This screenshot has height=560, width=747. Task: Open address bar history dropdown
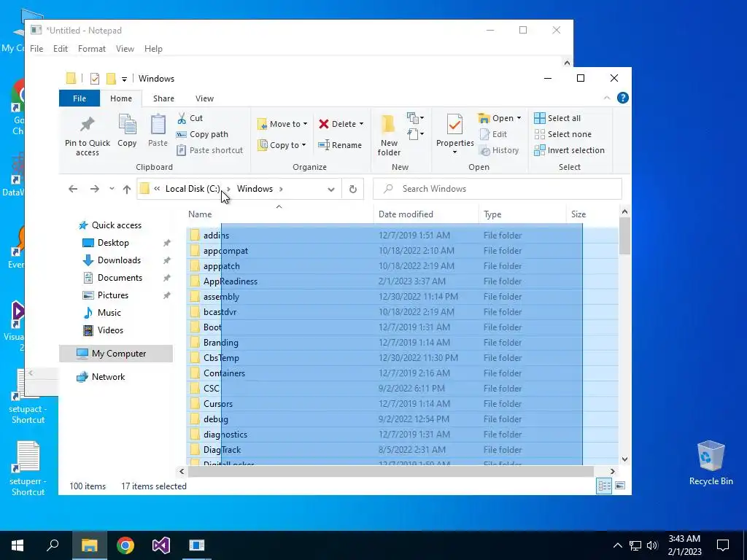[331, 189]
